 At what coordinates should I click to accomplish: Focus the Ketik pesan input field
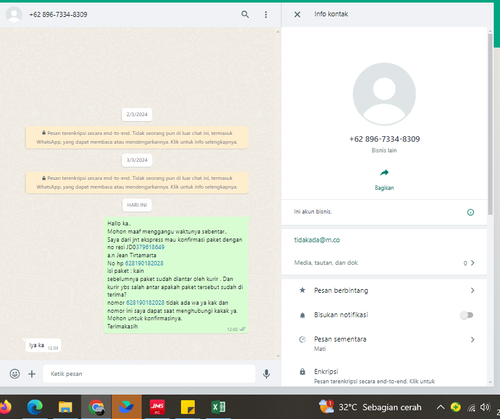[x=149, y=374]
